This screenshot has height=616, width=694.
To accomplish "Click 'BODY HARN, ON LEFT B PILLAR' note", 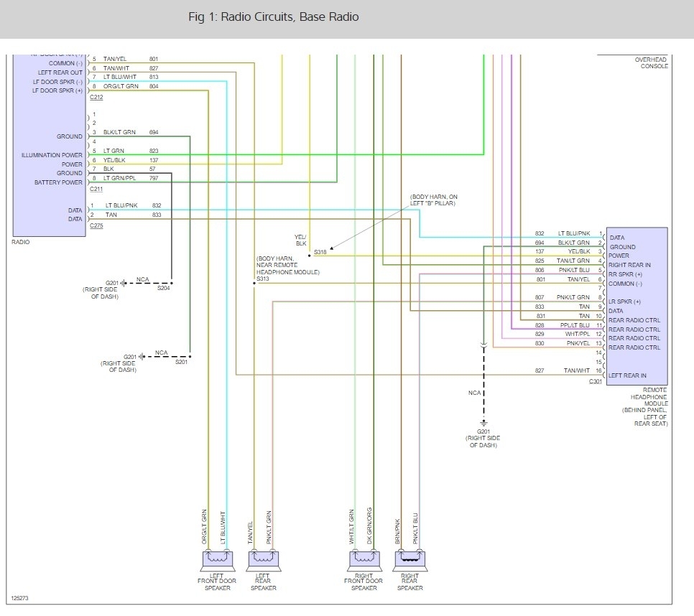I will pos(434,200).
